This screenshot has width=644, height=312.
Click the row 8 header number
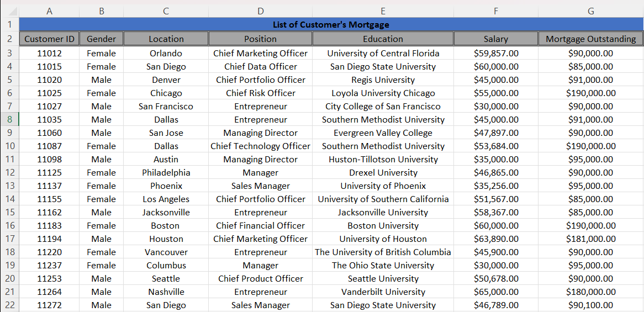tap(9, 119)
